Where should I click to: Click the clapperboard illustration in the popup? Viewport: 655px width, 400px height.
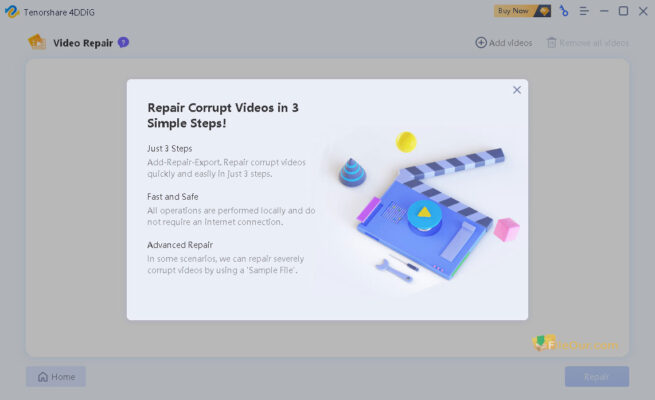pos(430,215)
